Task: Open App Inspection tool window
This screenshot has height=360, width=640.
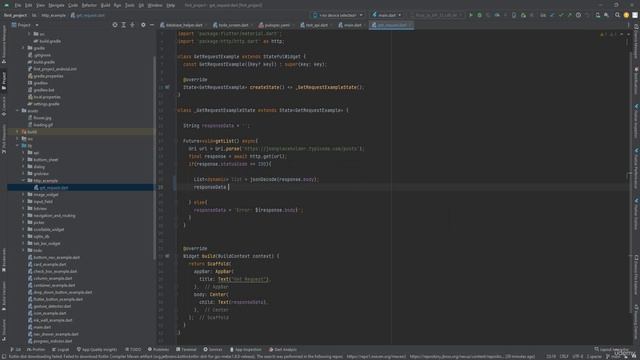Action: (x=246, y=349)
